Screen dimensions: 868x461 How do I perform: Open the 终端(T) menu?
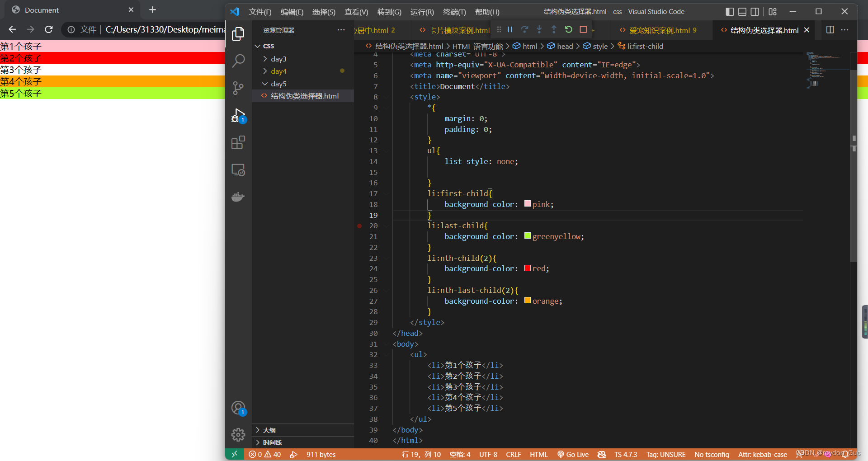(454, 12)
